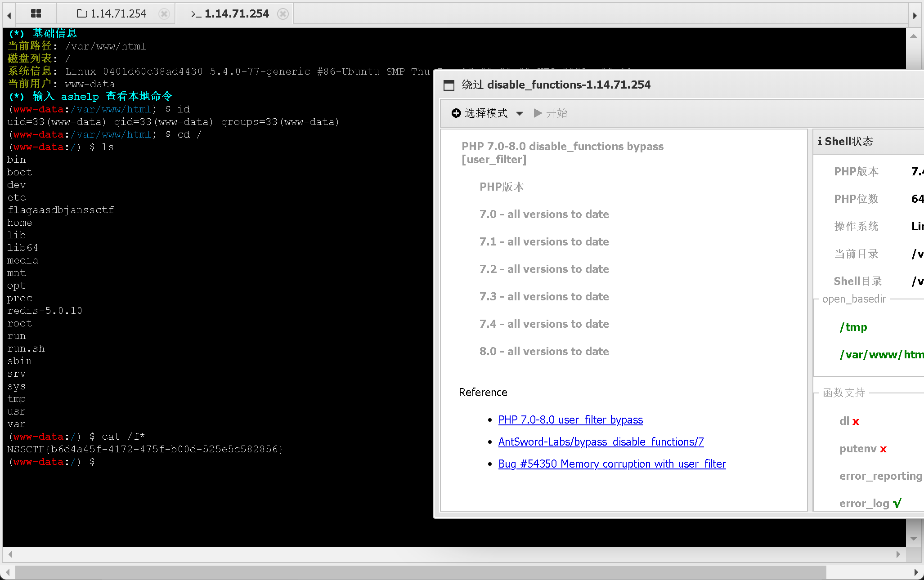Image resolution: width=924 pixels, height=580 pixels.
Task: Select 7.0 - all versions to date
Action: tap(544, 214)
